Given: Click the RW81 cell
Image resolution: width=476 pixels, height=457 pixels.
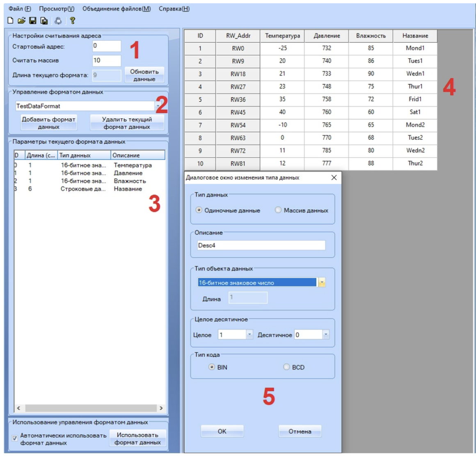Looking at the screenshot, I should (238, 164).
